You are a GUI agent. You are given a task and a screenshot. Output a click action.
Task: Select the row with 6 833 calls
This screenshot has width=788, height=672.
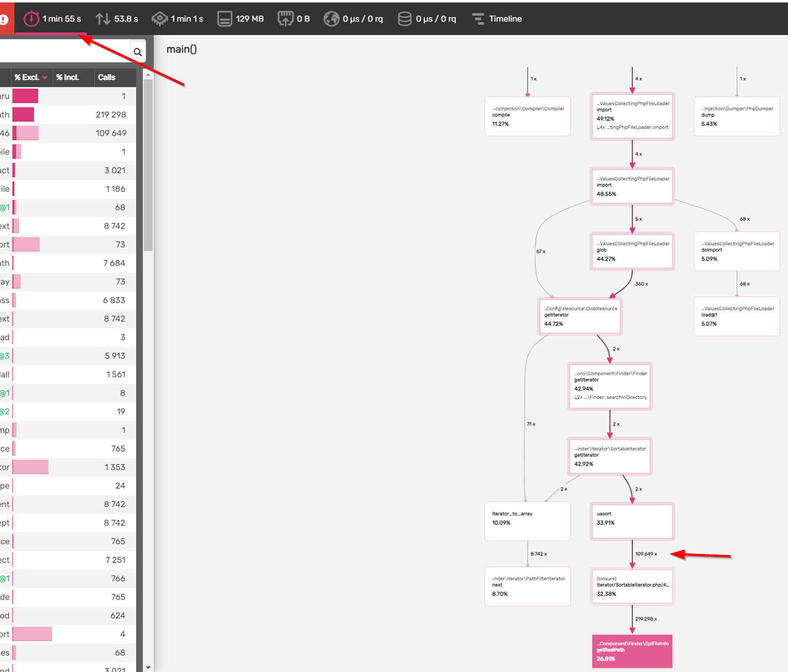coord(68,300)
